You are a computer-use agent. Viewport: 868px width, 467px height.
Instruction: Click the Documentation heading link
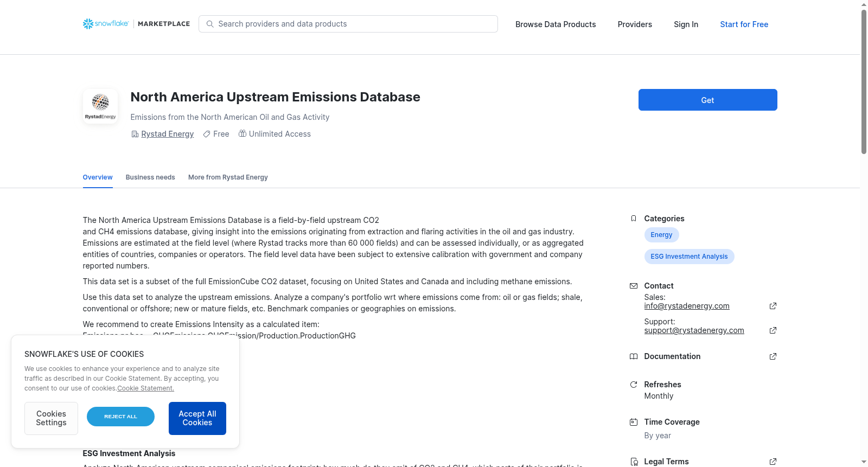[x=672, y=356]
